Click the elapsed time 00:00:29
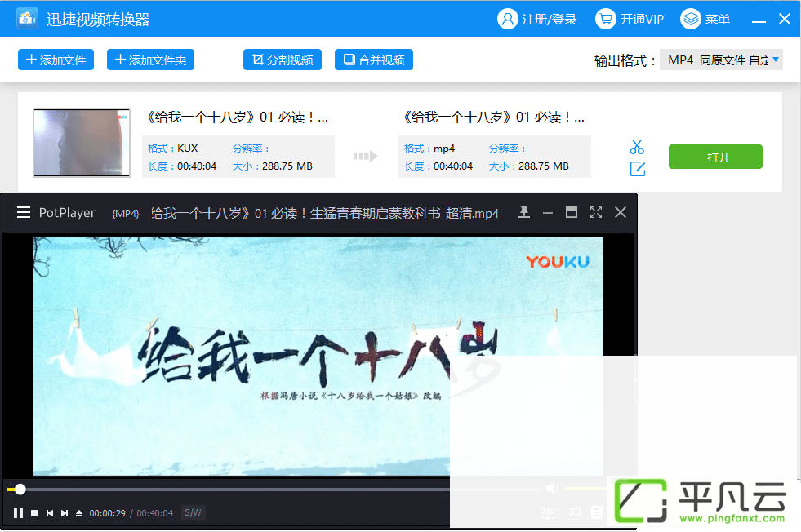The image size is (801, 532). click(x=107, y=513)
